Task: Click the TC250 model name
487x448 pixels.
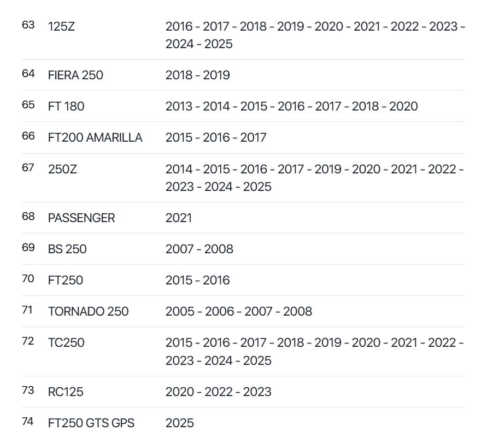Action: point(66,343)
